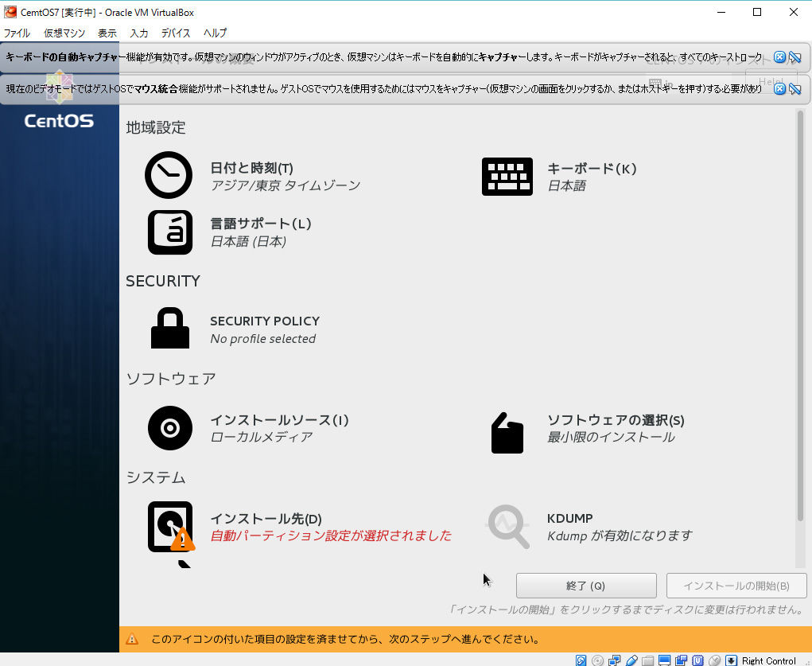Click the CentOS logo in sidebar
The height and width of the screenshot is (666, 812).
(x=59, y=121)
